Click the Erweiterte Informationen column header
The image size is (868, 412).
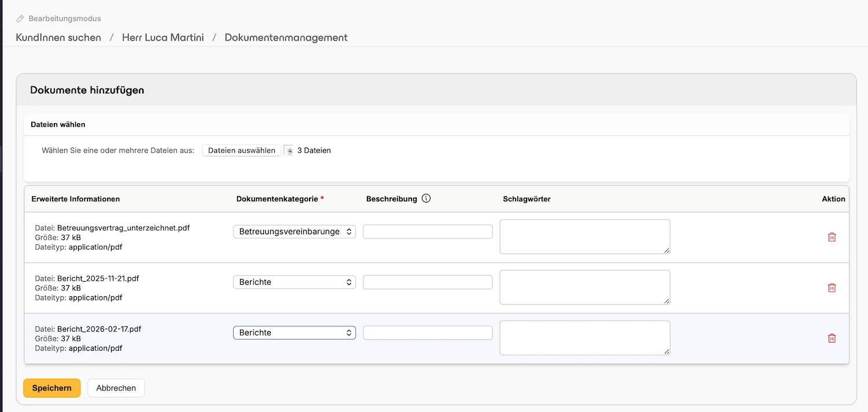pyautogui.click(x=76, y=198)
